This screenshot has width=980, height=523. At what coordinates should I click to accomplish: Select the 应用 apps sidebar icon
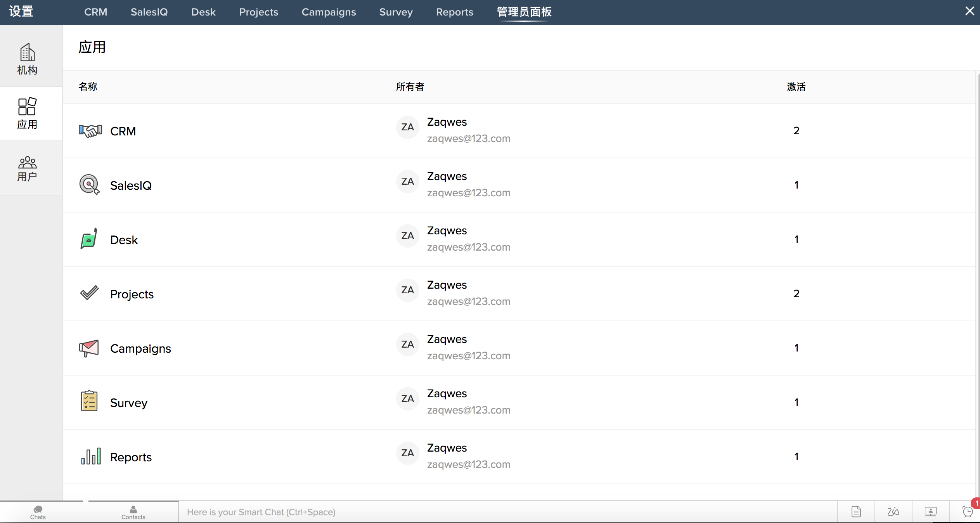tap(27, 113)
